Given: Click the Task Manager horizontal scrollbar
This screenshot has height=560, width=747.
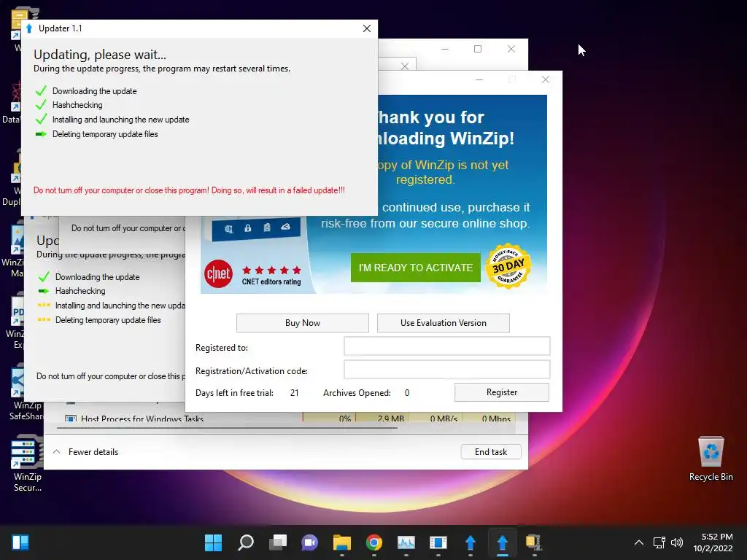Looking at the screenshot, I should coord(227,428).
